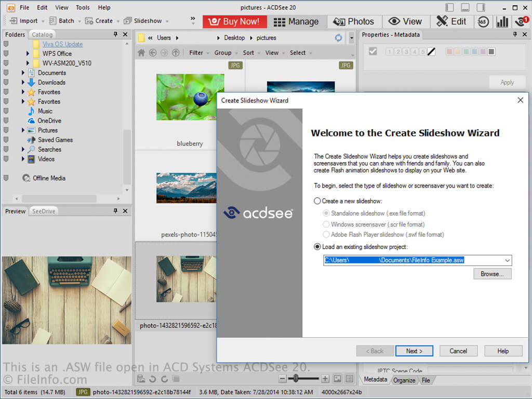The width and height of the screenshot is (532, 399).
Task: Open the dashboard bar chart icon
Action: click(x=502, y=22)
